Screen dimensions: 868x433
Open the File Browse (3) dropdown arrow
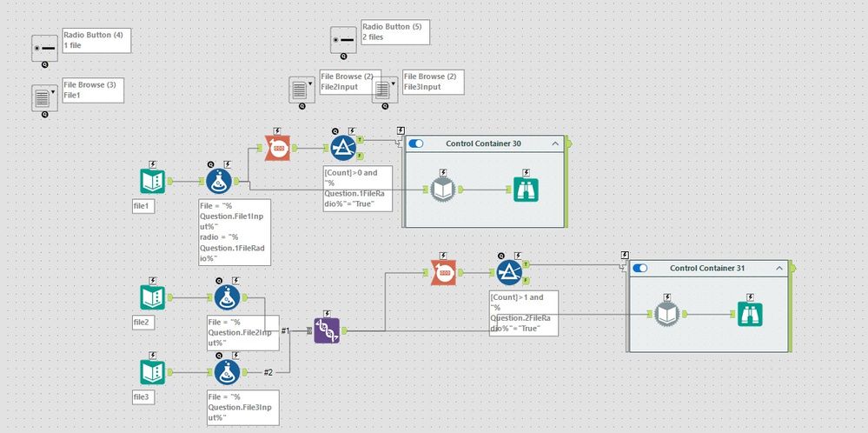(x=53, y=92)
